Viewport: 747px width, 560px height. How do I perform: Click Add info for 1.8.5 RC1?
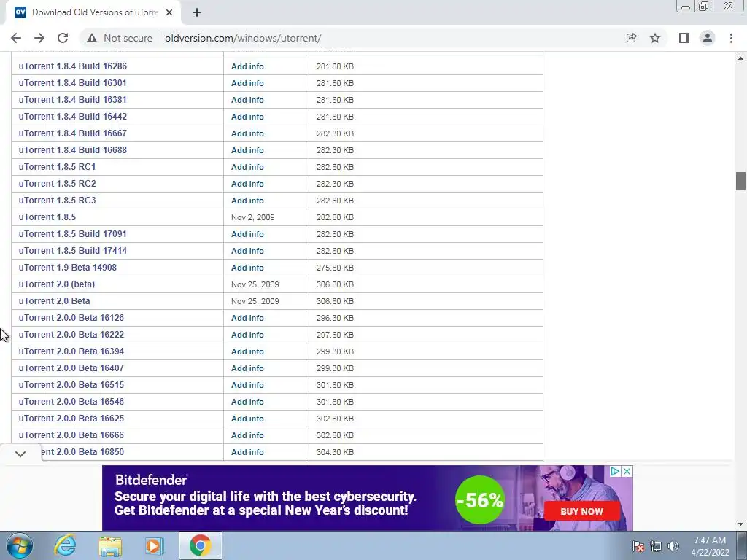(247, 167)
